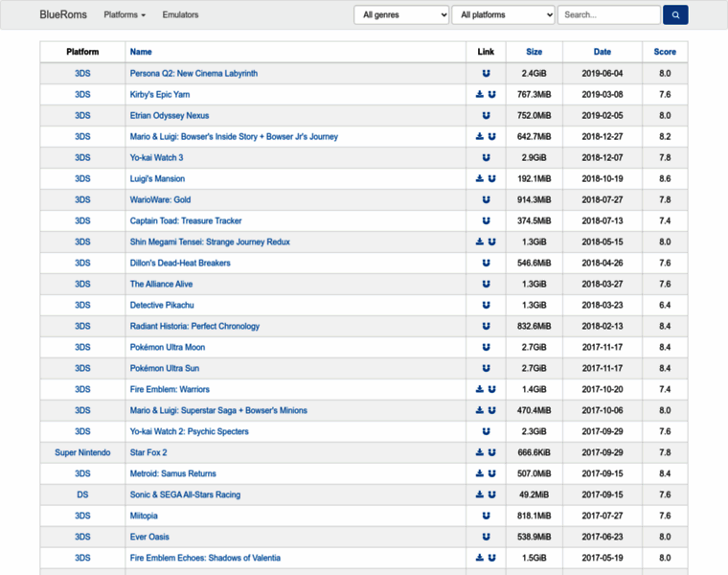Click magnet icon for Luigi's Mansion
Image resolution: width=728 pixels, height=575 pixels.
pyautogui.click(x=492, y=179)
